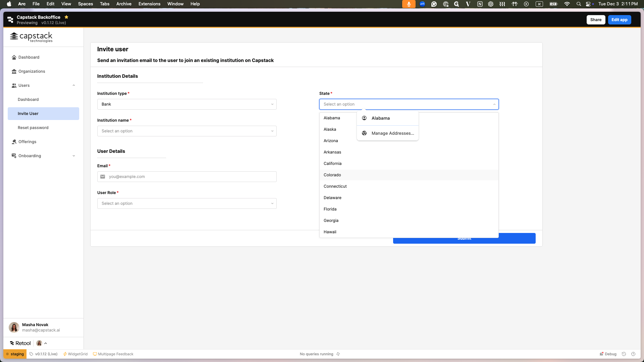This screenshot has width=644, height=362.
Task: Click the Zoom icon in menu bar
Action: pos(422,4)
